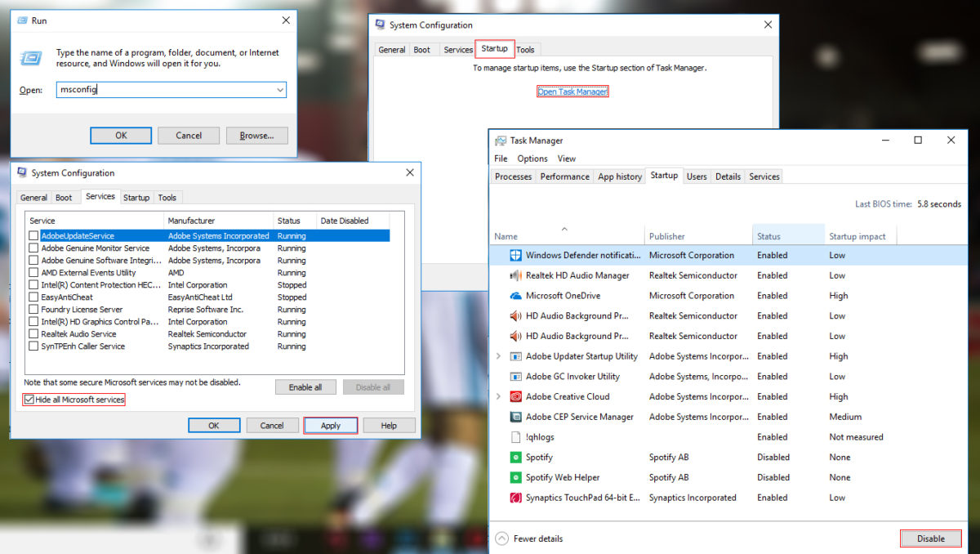Open the Options menu in Task Manager
Image resolution: width=980 pixels, height=554 pixels.
tap(532, 159)
